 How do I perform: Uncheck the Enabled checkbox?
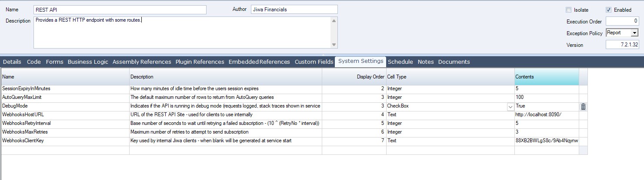point(608,10)
